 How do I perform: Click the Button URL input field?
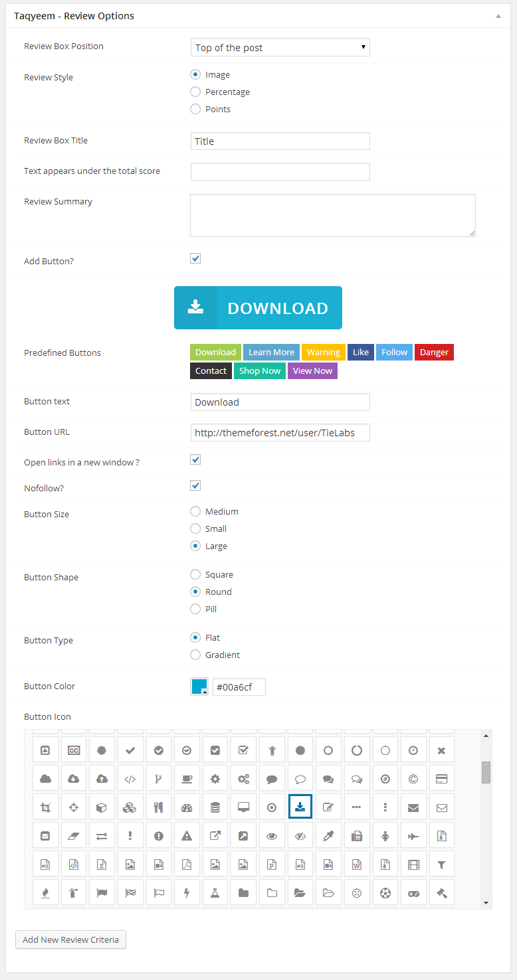point(280,433)
